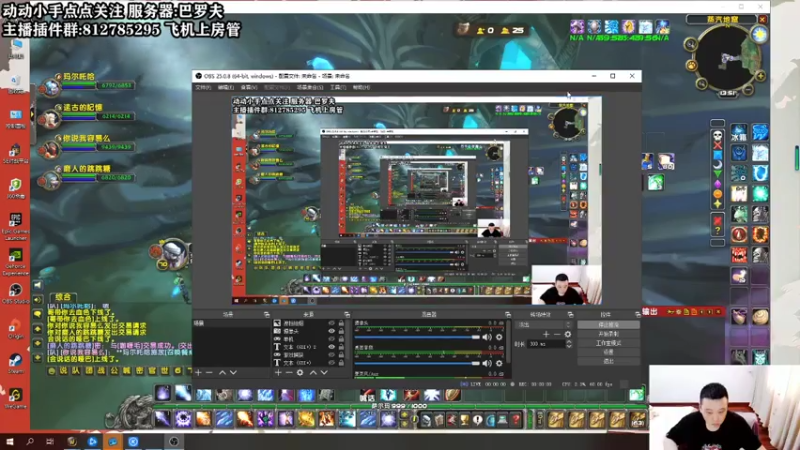Open taskbar search

[x=30, y=441]
